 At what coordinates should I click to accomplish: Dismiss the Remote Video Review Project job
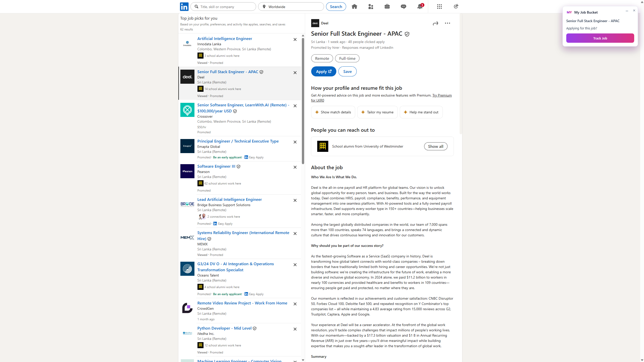point(295,304)
